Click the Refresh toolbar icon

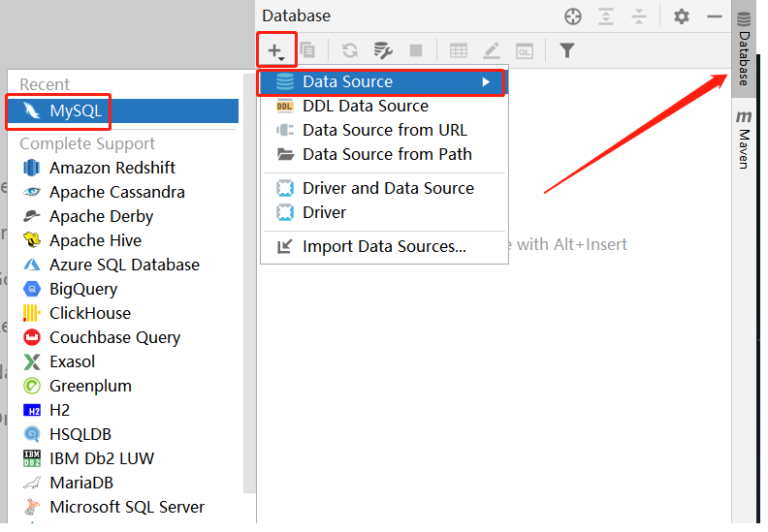350,50
